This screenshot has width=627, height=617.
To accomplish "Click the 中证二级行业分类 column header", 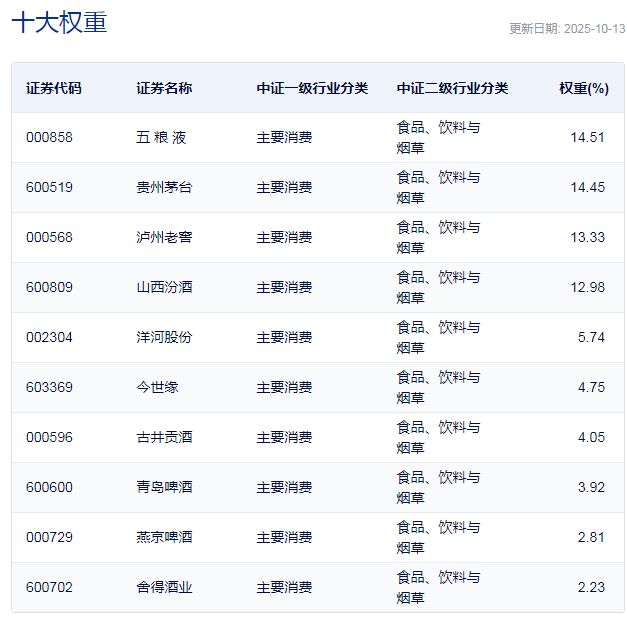I will 453,88.
